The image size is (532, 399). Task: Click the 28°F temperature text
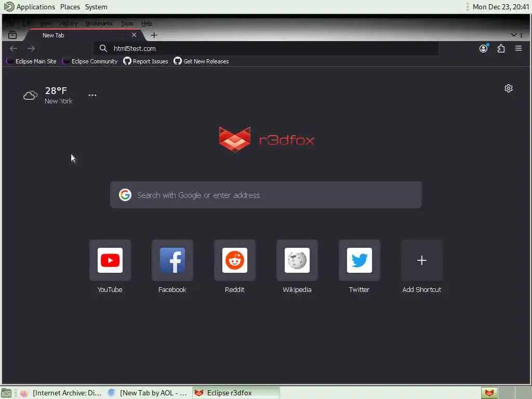pos(56,90)
